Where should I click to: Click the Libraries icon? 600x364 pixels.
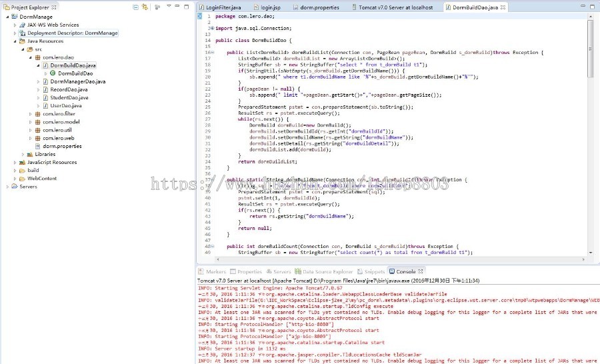tap(30, 154)
